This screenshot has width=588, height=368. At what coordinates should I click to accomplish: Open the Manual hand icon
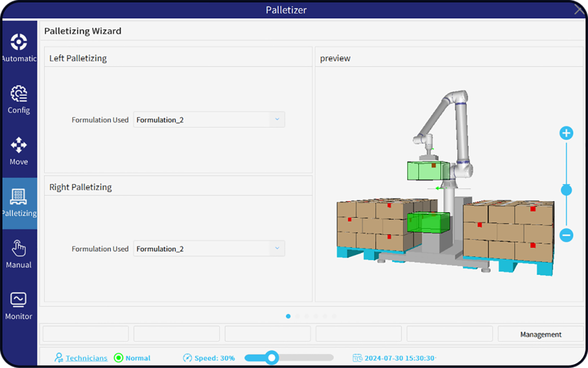coord(19,248)
